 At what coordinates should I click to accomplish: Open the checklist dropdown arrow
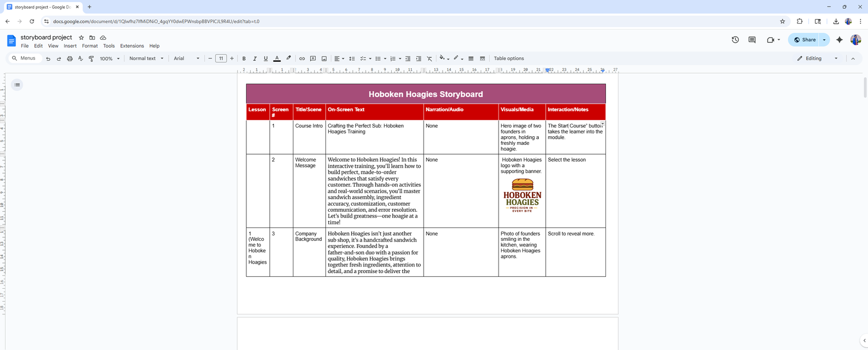[x=370, y=59]
